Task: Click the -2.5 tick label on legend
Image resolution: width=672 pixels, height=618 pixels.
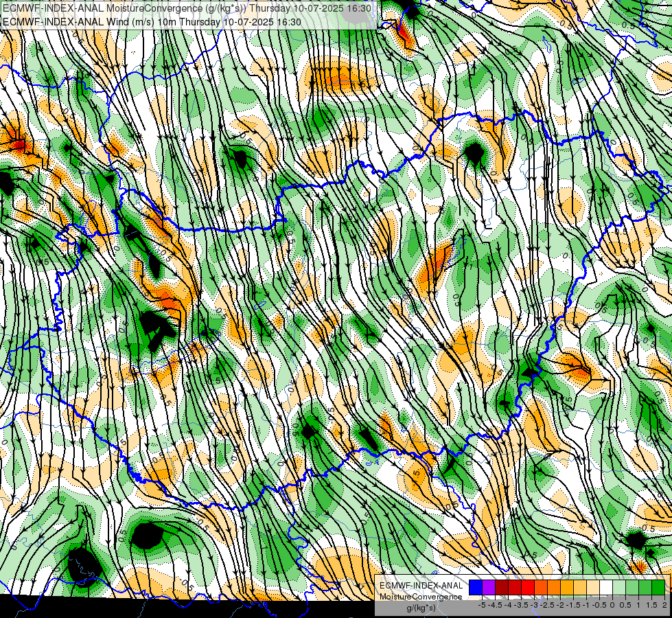Action: (547, 605)
